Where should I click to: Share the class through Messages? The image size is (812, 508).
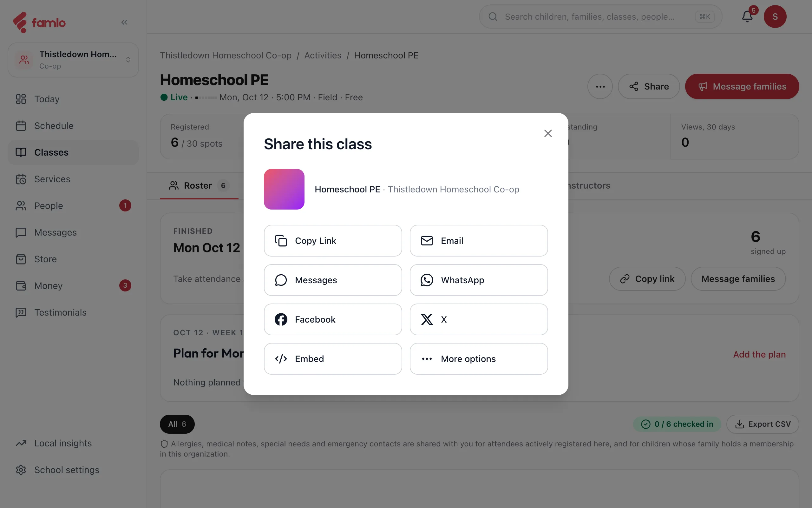tap(333, 280)
